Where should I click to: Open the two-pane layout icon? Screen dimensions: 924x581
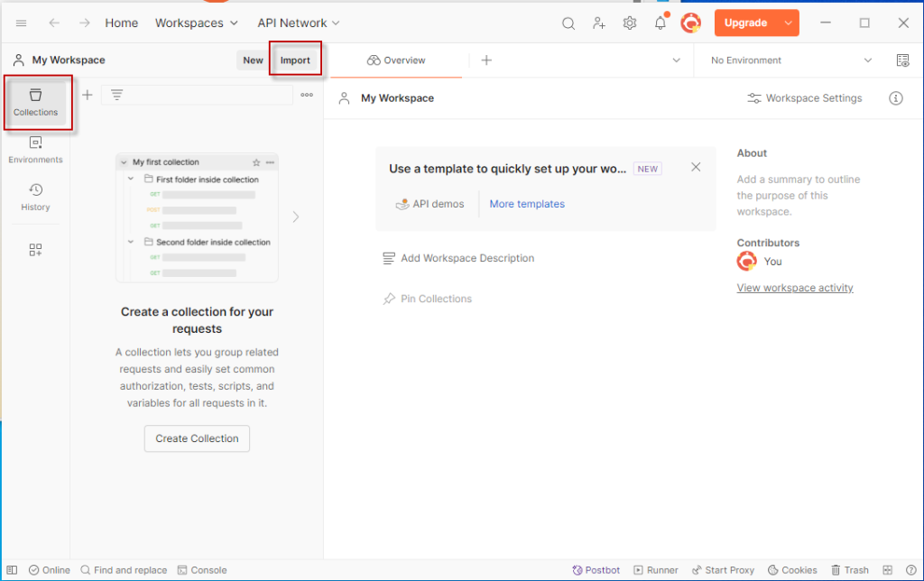click(x=888, y=570)
